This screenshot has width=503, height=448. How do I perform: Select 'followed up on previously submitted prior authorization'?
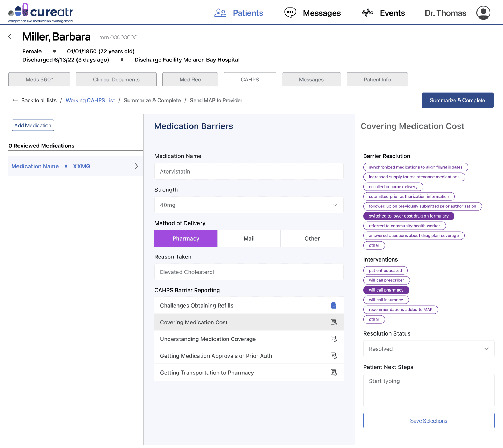pos(423,206)
